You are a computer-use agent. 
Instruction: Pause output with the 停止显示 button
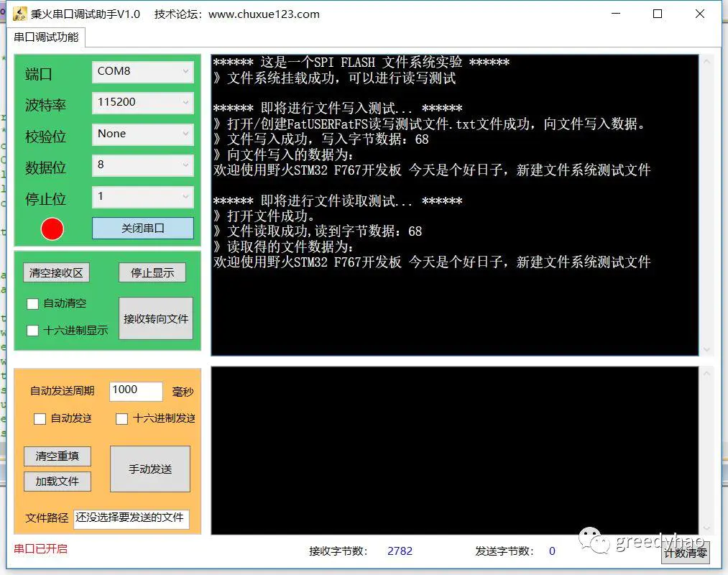tap(152, 272)
